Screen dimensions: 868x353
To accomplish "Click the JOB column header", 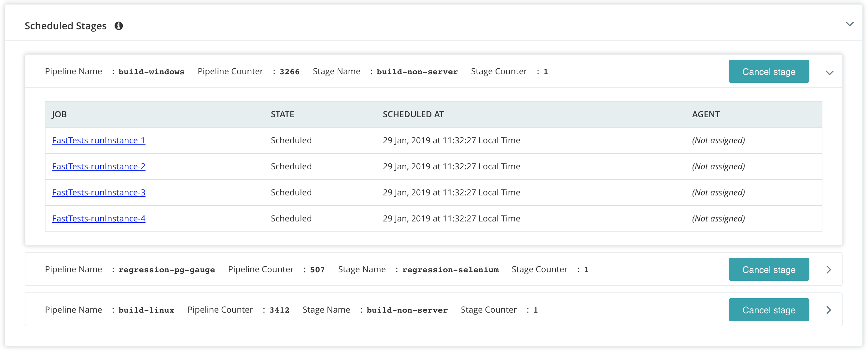I will point(59,114).
